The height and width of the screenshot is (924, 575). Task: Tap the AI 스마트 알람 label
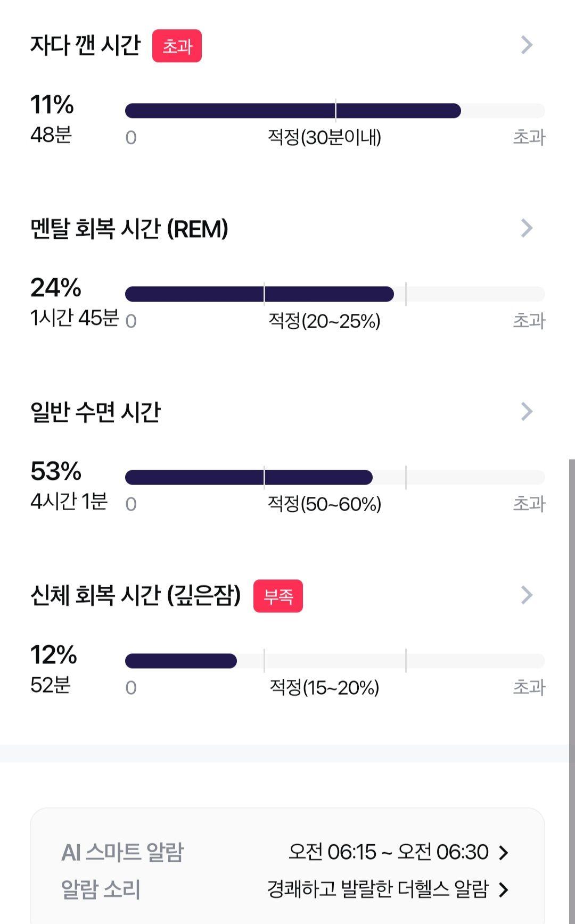[x=122, y=852]
